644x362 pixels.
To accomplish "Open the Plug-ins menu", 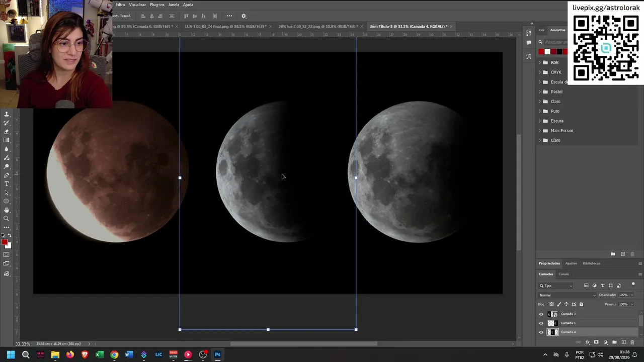I will [x=157, y=5].
